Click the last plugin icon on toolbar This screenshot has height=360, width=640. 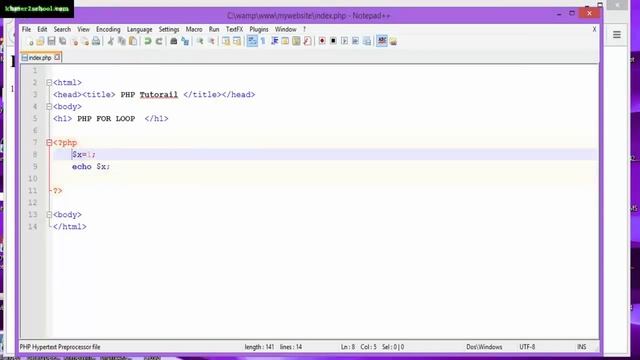click(x=393, y=41)
